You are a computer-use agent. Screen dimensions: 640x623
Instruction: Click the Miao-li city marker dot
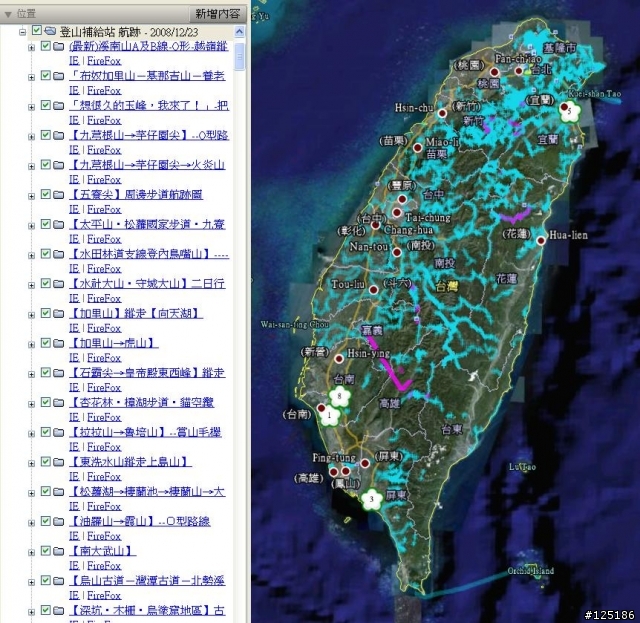pyautogui.click(x=417, y=147)
